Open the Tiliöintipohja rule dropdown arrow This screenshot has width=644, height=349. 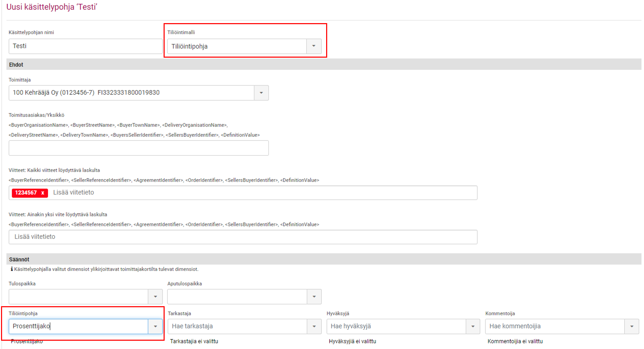[x=155, y=326]
